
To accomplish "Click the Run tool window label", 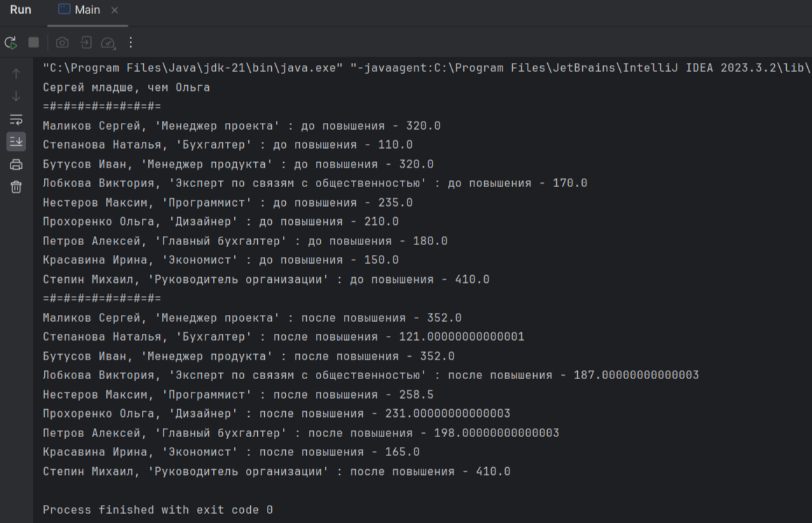I will [20, 9].
